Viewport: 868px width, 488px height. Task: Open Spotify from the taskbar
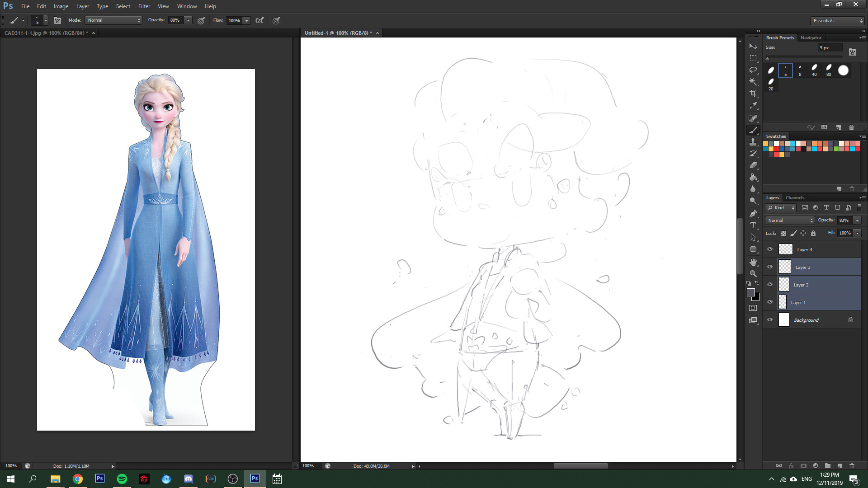(122, 479)
